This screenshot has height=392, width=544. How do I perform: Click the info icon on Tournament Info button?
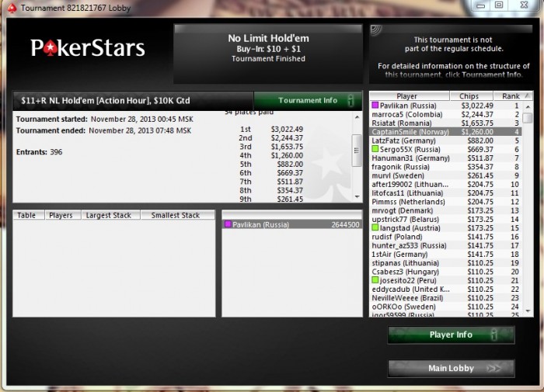coord(350,100)
